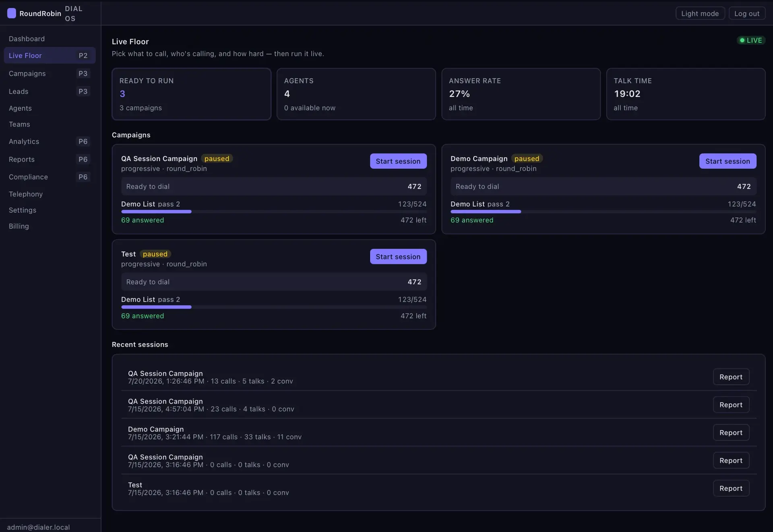Start session for QA Session Campaign
Viewport: 773px width, 532px height.
pos(398,161)
